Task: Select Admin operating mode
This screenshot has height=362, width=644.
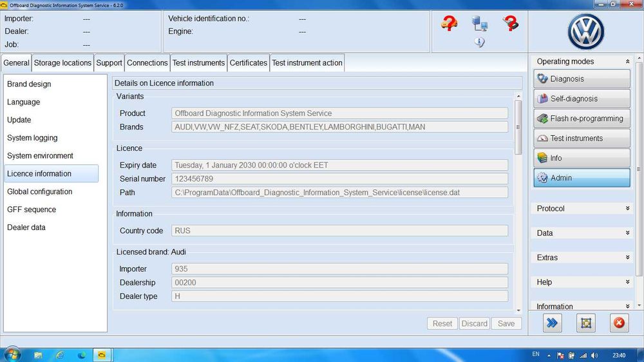Action: 582,178
